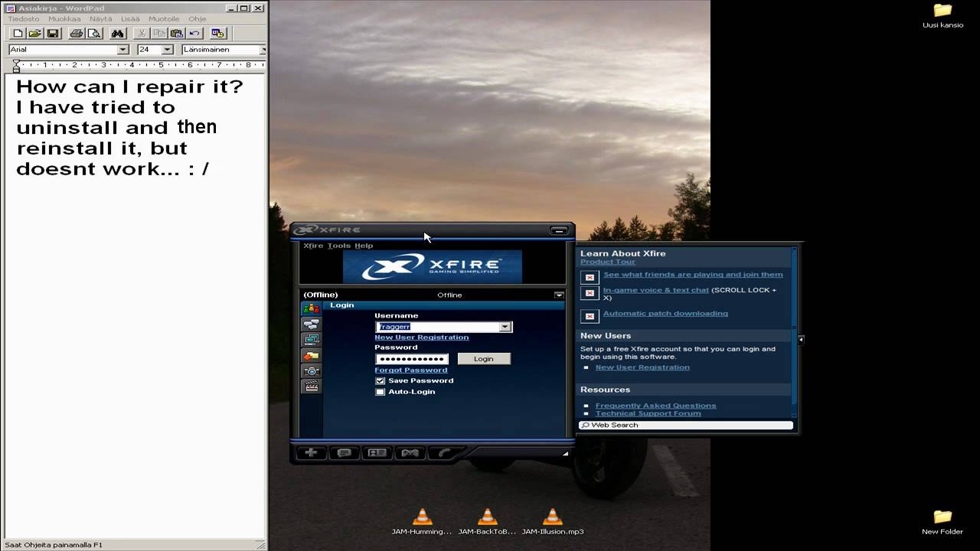Open the Xfire files folder tab icon
Viewport: 980px width, 551px height.
311,356
